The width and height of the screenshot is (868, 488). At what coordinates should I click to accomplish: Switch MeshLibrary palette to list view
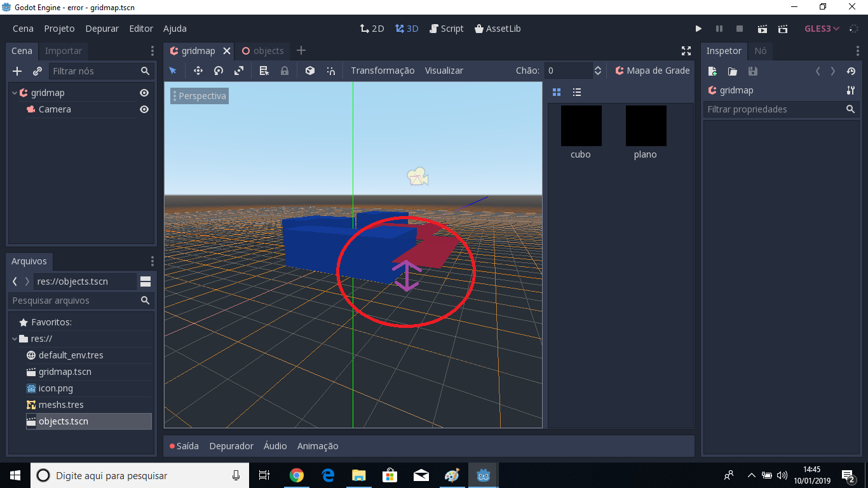tap(576, 92)
